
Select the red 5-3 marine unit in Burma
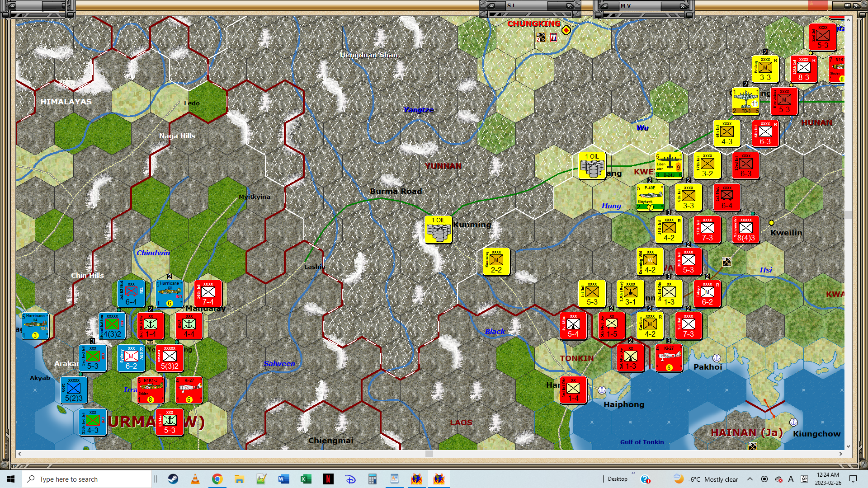170,422
